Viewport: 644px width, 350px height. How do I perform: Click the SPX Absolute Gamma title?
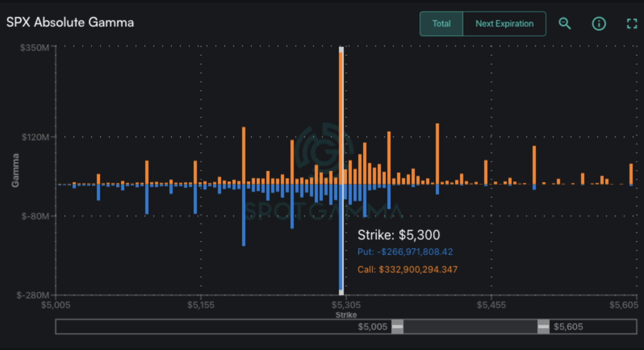pos(70,22)
